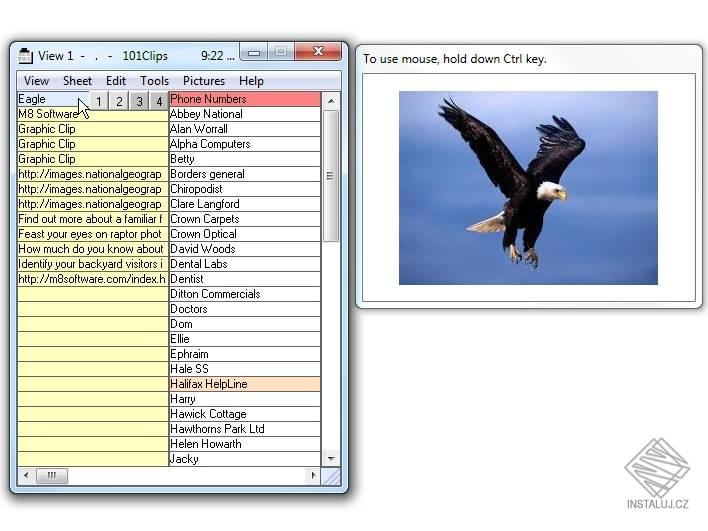Select the Abbey National entry
This screenshot has width=708, height=531.
coord(245,114)
